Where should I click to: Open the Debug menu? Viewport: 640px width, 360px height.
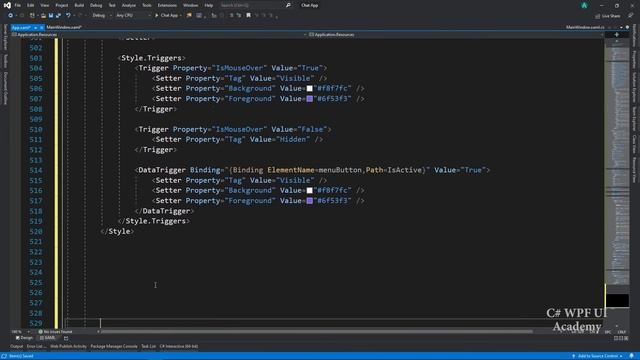click(96, 5)
